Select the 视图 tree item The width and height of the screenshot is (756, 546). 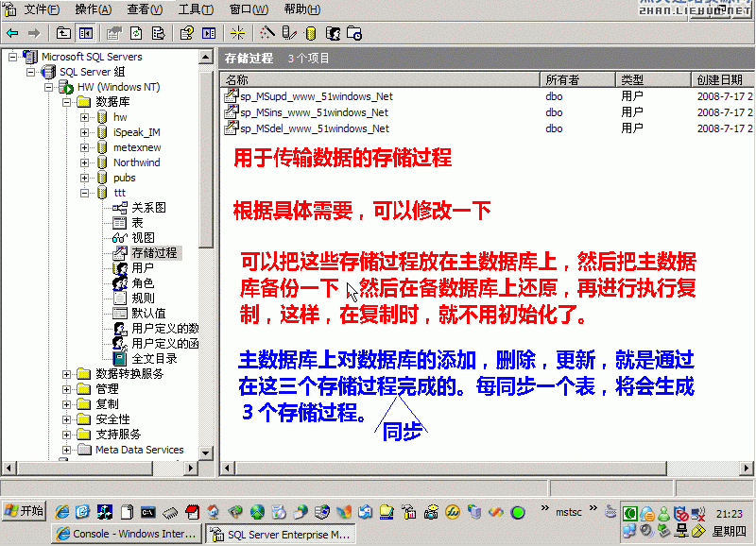point(144,238)
